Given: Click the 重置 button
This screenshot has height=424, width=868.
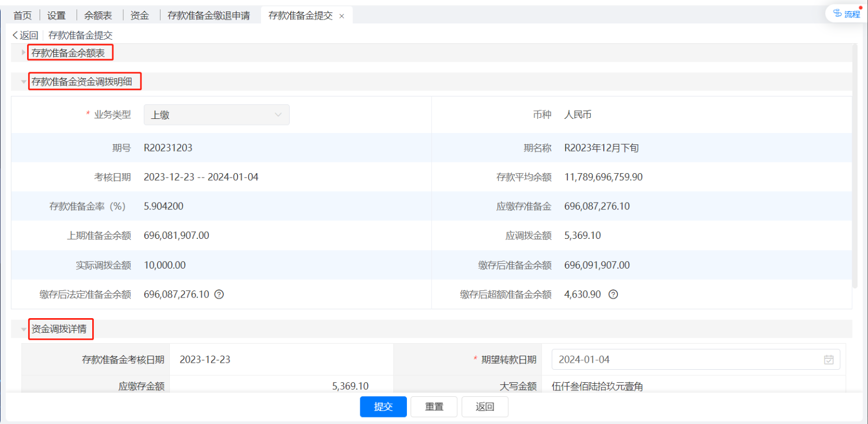Looking at the screenshot, I should pyautogui.click(x=433, y=407).
